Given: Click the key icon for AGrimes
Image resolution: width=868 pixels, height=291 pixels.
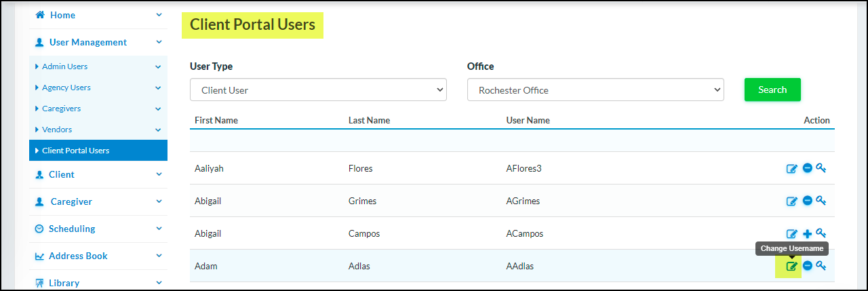Looking at the screenshot, I should (x=821, y=201).
